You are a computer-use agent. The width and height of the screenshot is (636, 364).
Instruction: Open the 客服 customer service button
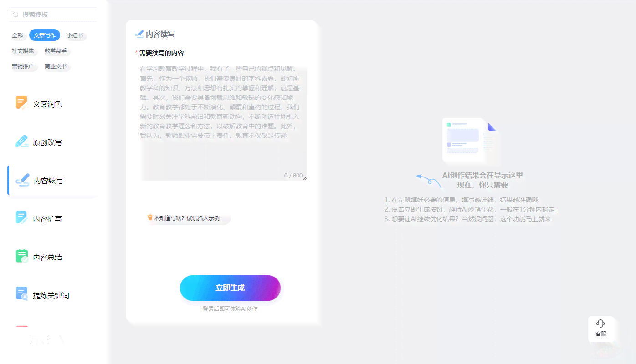tap(601, 329)
